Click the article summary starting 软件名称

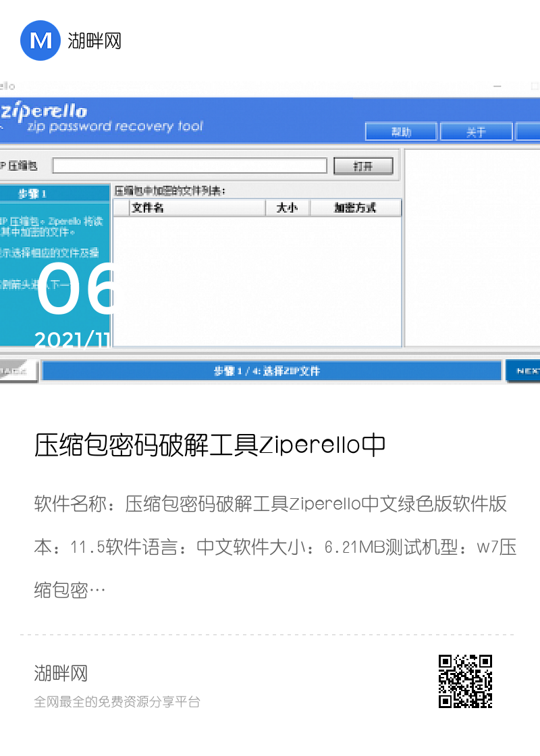[x=275, y=547]
